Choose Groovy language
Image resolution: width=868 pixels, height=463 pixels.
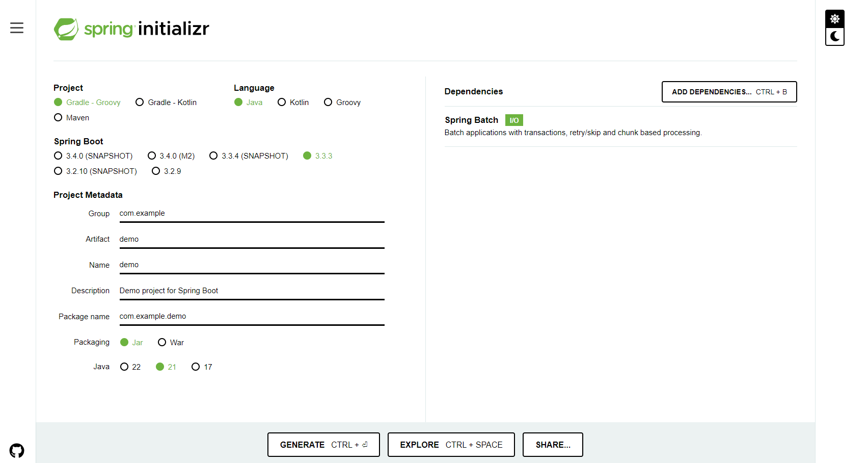tap(342, 102)
